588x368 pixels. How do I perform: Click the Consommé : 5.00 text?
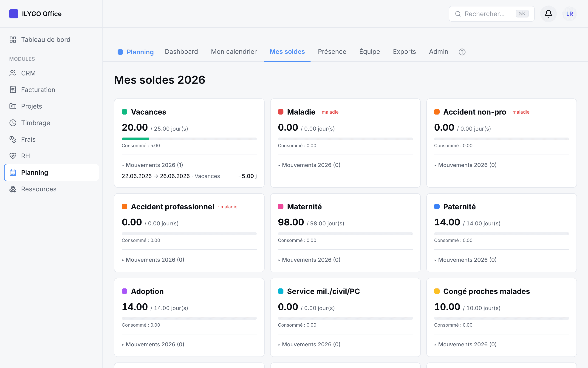click(141, 146)
